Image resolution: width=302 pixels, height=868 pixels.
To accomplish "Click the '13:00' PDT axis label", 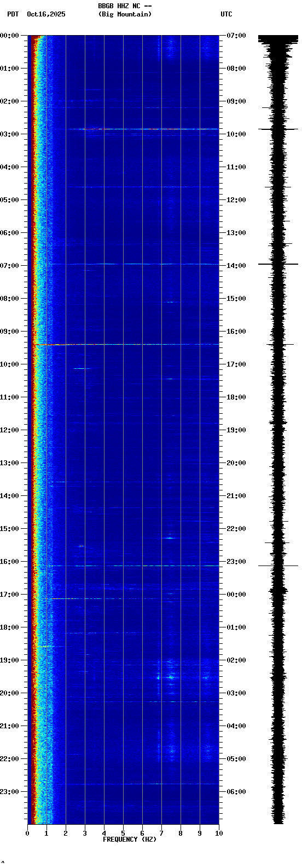I will click(x=10, y=463).
